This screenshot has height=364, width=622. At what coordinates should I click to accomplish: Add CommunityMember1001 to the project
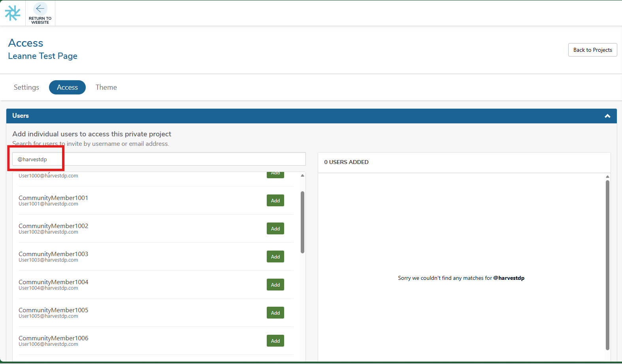coord(275,201)
